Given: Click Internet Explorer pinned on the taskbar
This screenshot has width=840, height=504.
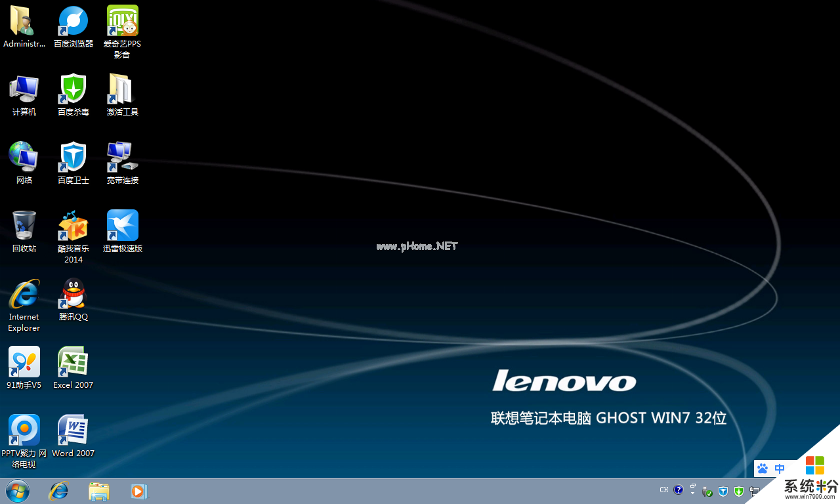Looking at the screenshot, I should coord(58,491).
